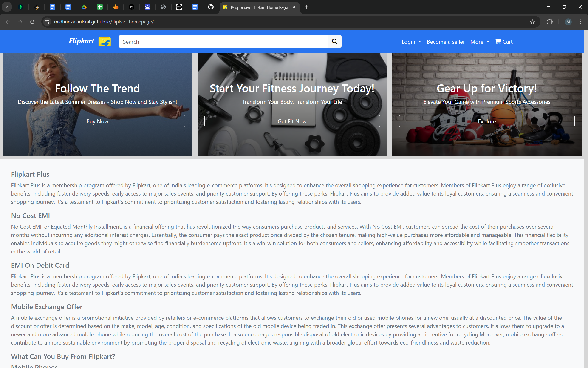Focus the Search input field
The width and height of the screenshot is (588, 368).
[x=223, y=42]
